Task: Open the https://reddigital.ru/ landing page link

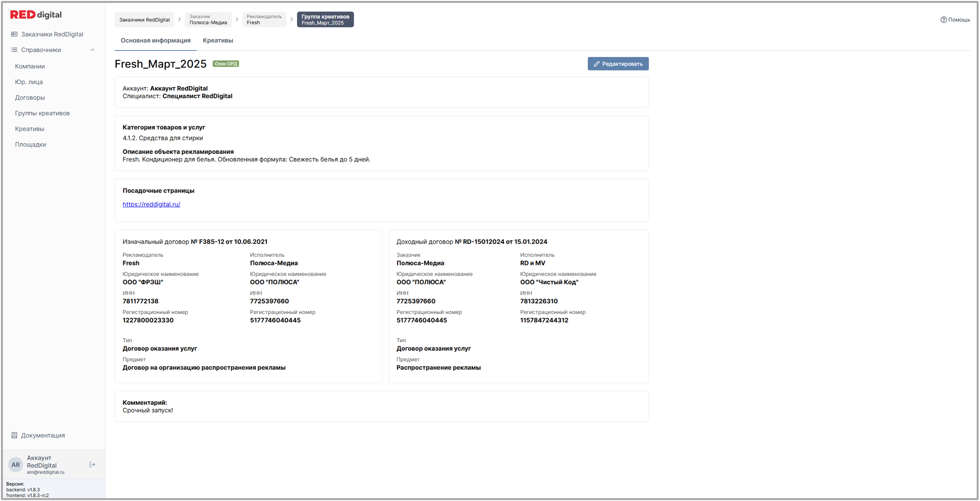Action: [151, 205]
